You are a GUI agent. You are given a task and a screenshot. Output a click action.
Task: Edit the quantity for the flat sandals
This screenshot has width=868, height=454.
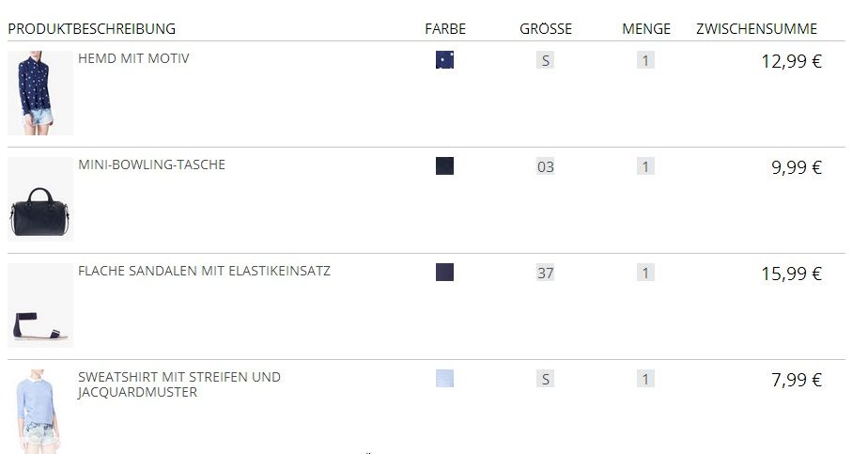(645, 274)
